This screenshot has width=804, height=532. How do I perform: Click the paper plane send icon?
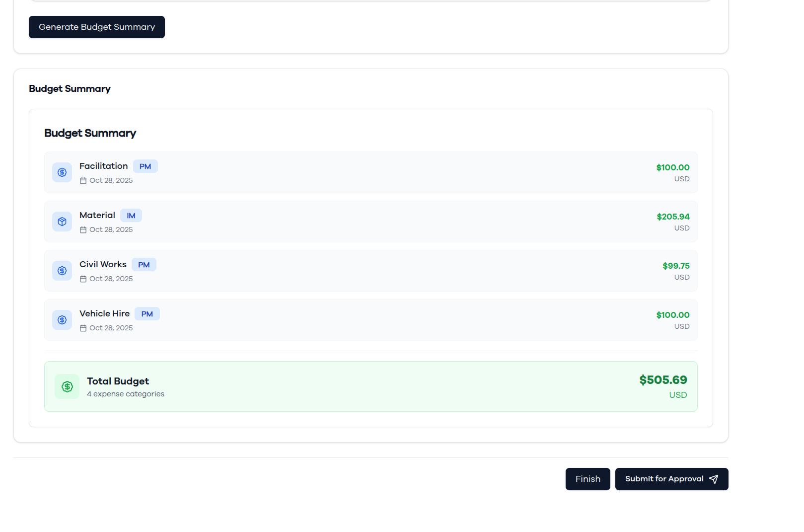714,479
